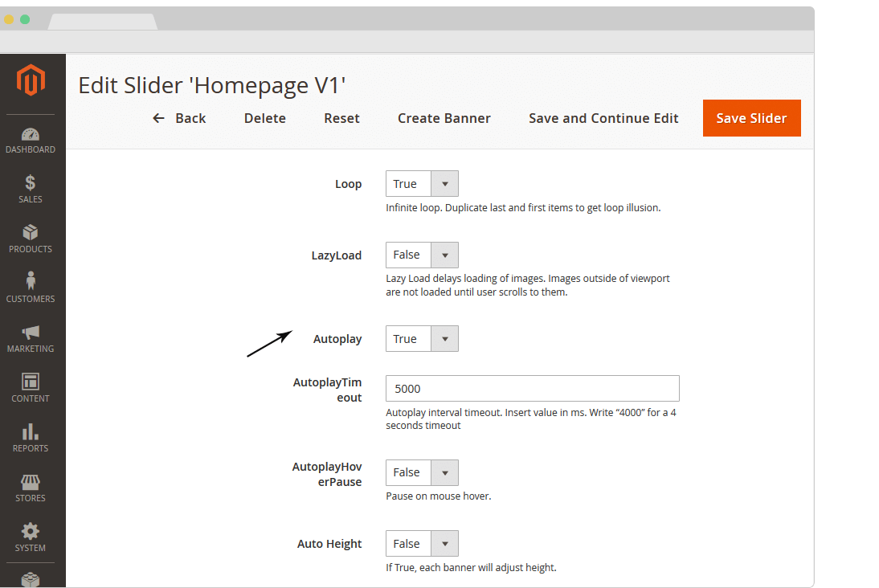Open the Customers person icon
The image size is (879, 588).
pos(31,281)
